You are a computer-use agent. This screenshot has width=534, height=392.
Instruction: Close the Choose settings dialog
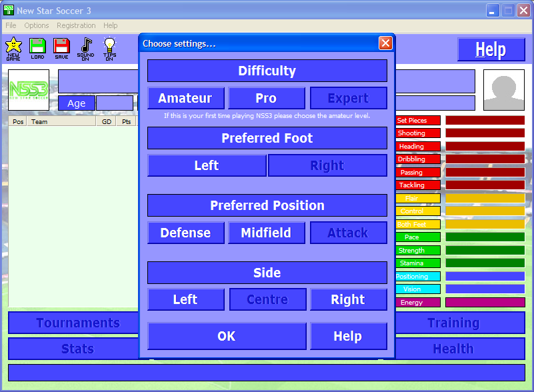click(x=385, y=43)
